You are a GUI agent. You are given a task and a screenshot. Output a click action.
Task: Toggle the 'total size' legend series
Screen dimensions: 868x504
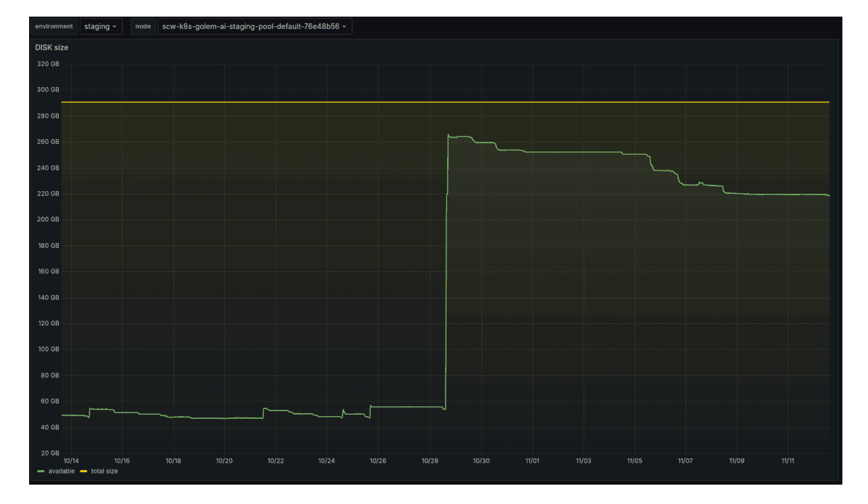tap(104, 471)
